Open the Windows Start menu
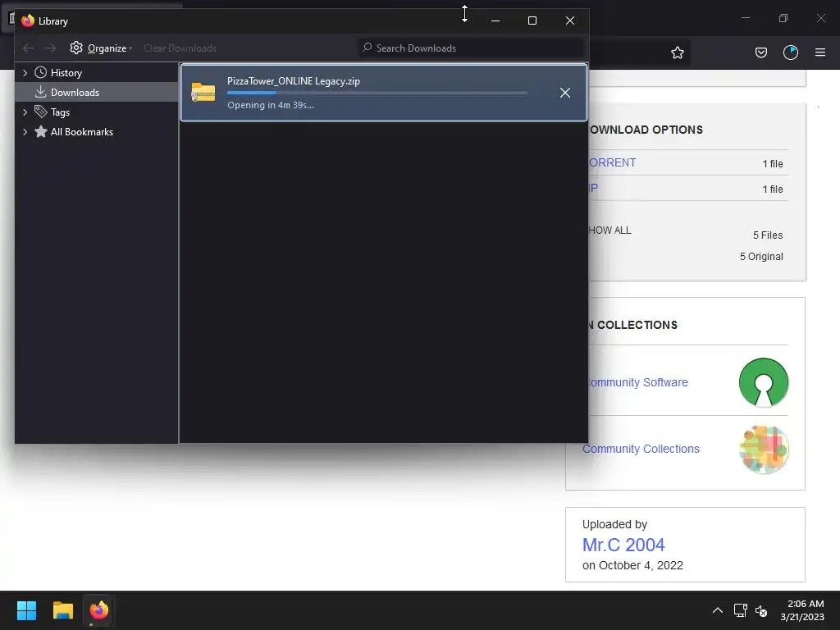Screen dimensions: 840x630 (x=26, y=610)
